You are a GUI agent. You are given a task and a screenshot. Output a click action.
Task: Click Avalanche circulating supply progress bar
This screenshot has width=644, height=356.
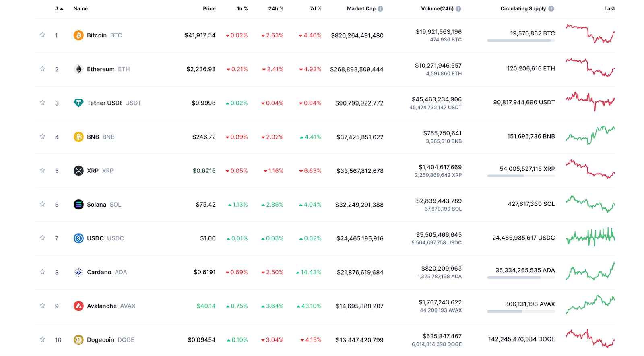521,311
